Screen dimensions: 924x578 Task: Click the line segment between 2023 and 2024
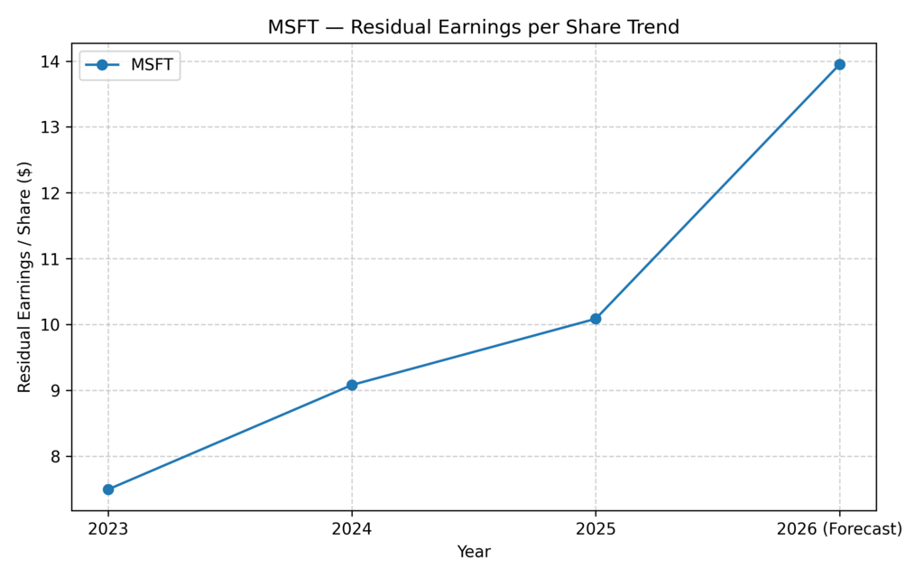pos(230,436)
